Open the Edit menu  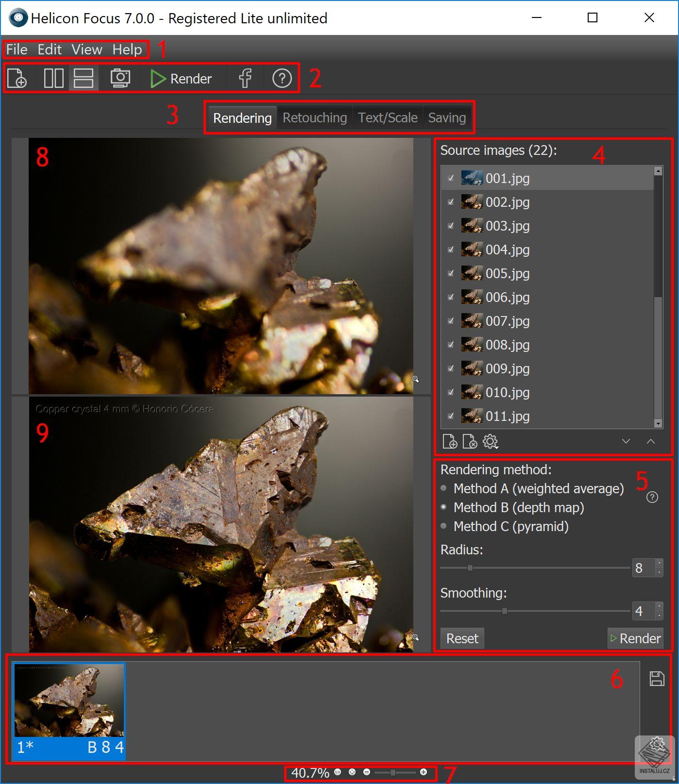[x=50, y=50]
